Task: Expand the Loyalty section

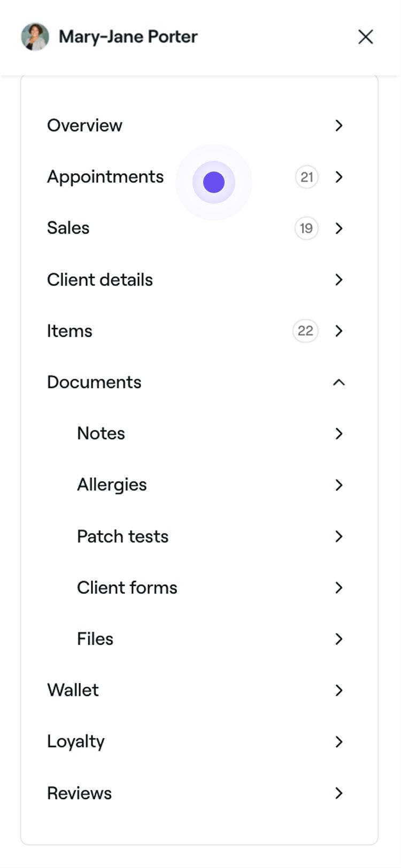Action: [339, 741]
